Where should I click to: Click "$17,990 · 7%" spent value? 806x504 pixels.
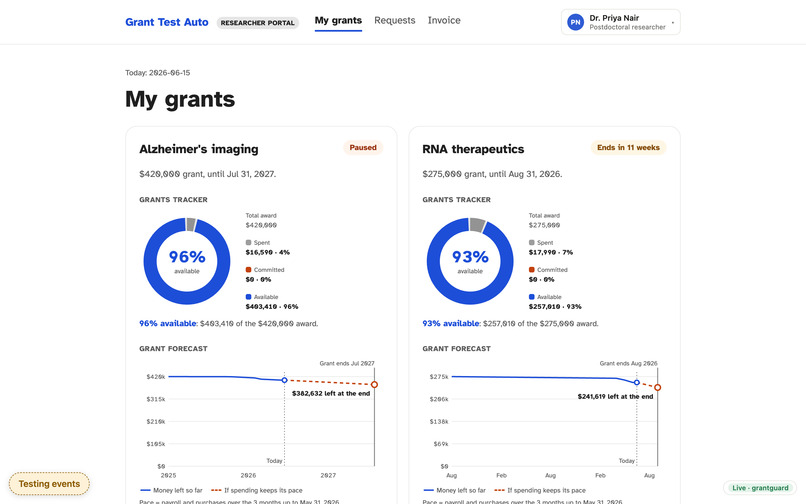tap(551, 253)
